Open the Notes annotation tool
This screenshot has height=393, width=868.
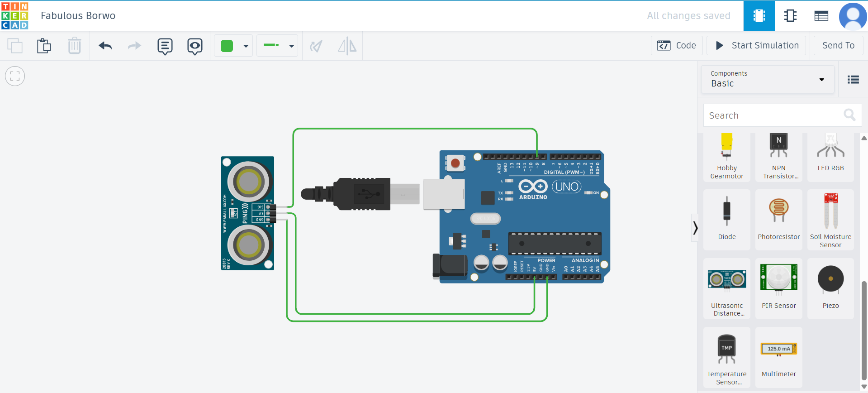[165, 46]
